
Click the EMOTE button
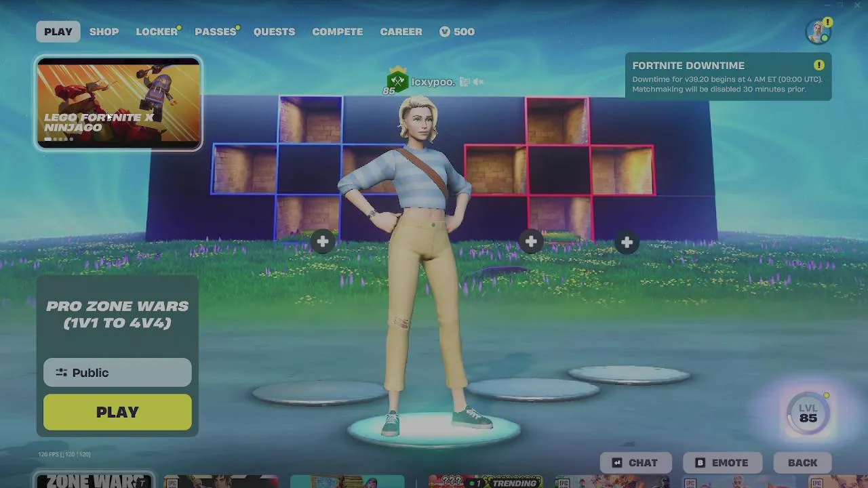tap(722, 462)
